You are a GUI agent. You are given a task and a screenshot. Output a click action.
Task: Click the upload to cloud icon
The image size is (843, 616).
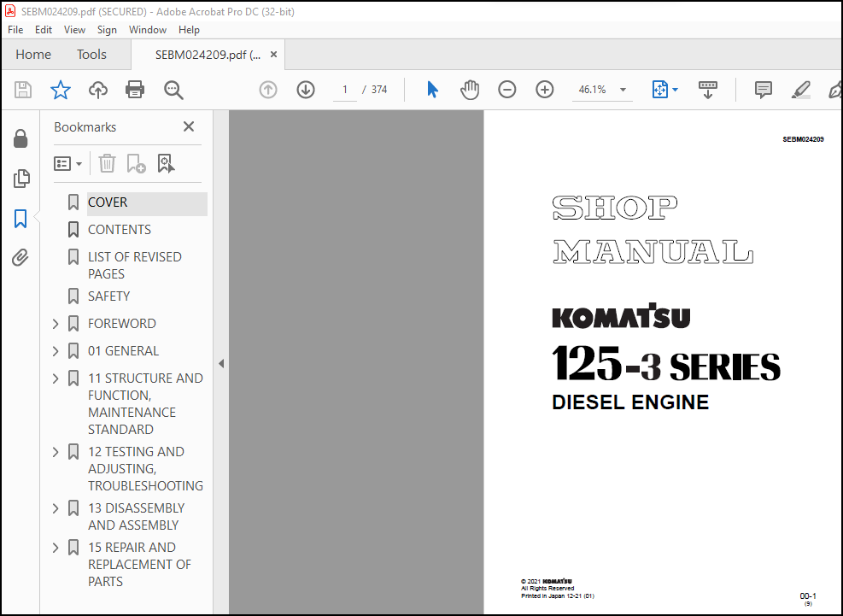(98, 90)
